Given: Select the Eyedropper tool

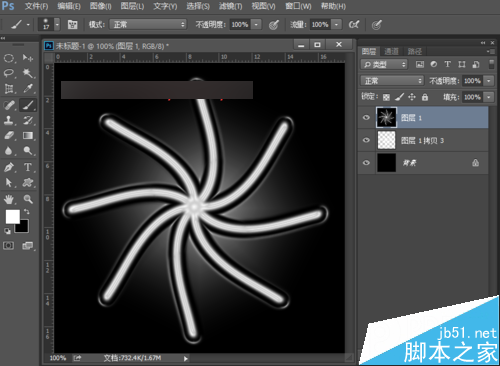Looking at the screenshot, I should (28, 89).
